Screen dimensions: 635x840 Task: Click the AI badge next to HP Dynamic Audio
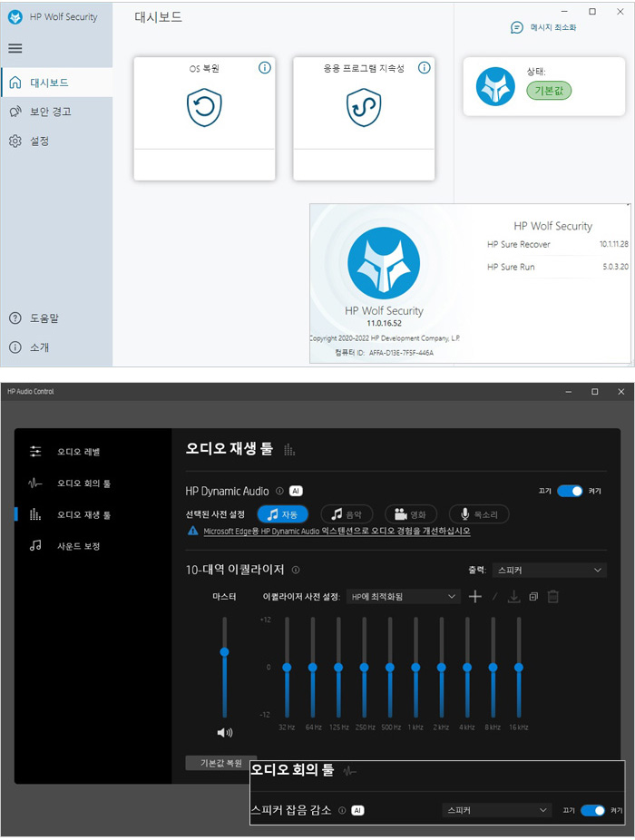tap(296, 491)
